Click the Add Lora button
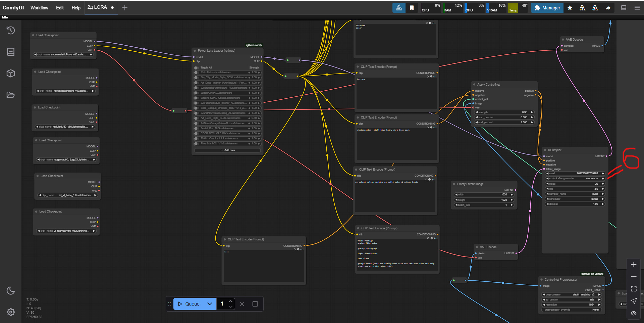The image size is (644, 323). coord(227,150)
